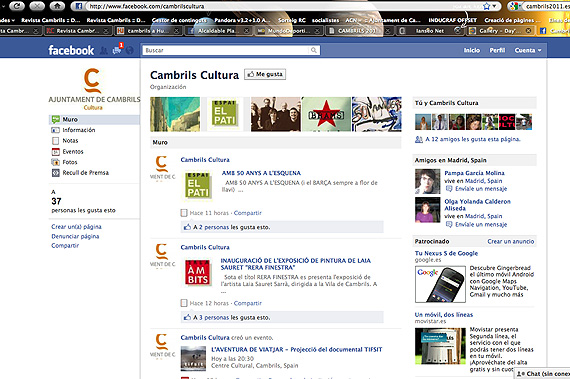Viewport: 570px width, 379px height.
Task: Click the search magnifier icon
Action: coord(313,50)
